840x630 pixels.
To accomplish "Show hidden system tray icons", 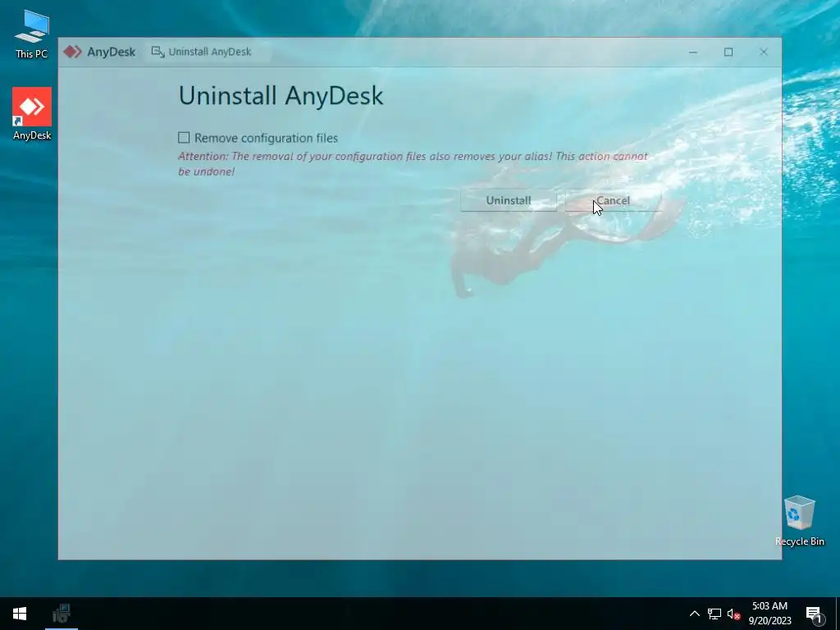I will point(694,614).
